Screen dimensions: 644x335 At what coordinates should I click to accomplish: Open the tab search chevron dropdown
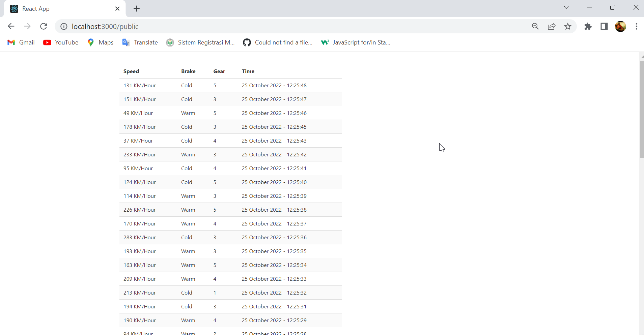point(566,7)
